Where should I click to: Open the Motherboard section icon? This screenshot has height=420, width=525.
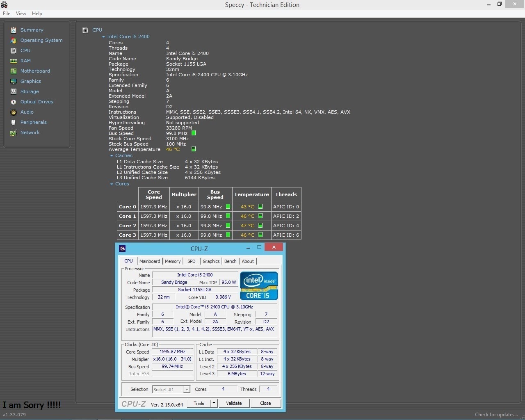click(x=14, y=71)
